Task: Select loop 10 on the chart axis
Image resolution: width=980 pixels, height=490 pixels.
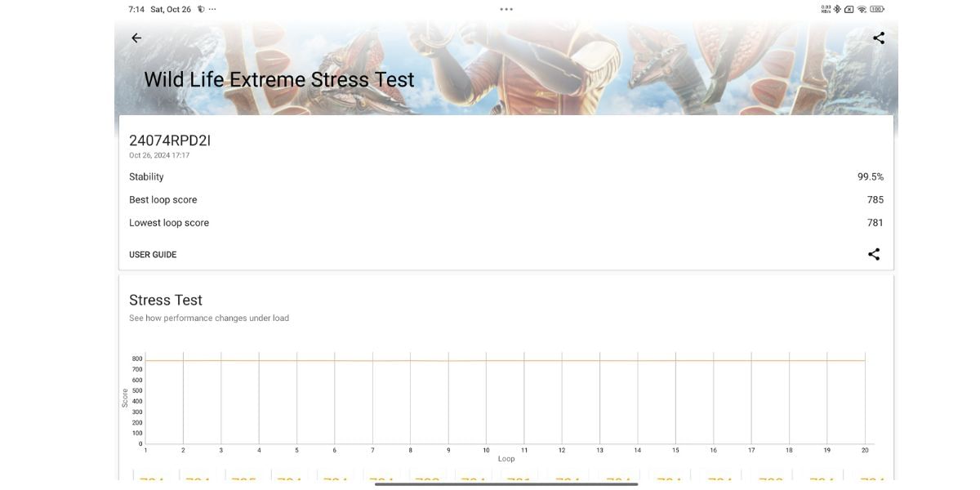Action: (x=486, y=450)
